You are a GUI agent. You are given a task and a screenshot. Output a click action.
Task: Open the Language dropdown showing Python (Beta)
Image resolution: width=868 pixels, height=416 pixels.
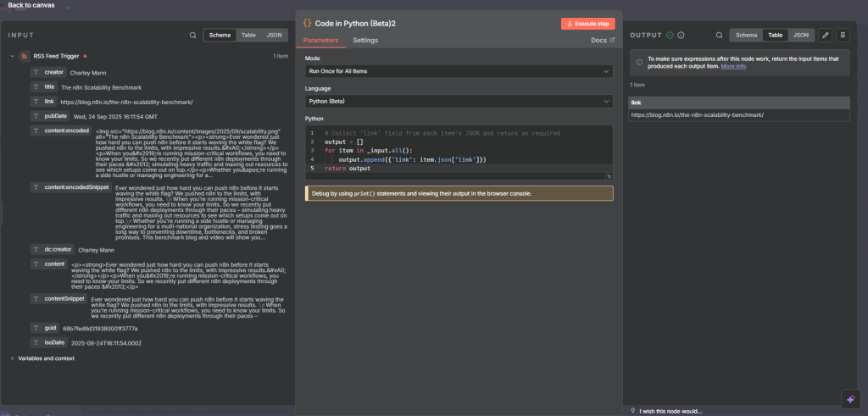click(x=458, y=102)
